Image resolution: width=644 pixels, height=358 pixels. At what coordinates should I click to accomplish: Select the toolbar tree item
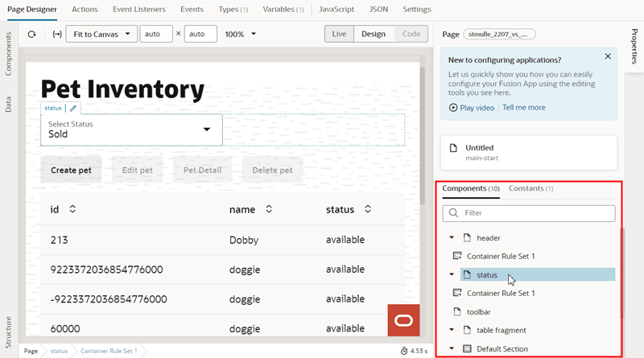point(478,311)
